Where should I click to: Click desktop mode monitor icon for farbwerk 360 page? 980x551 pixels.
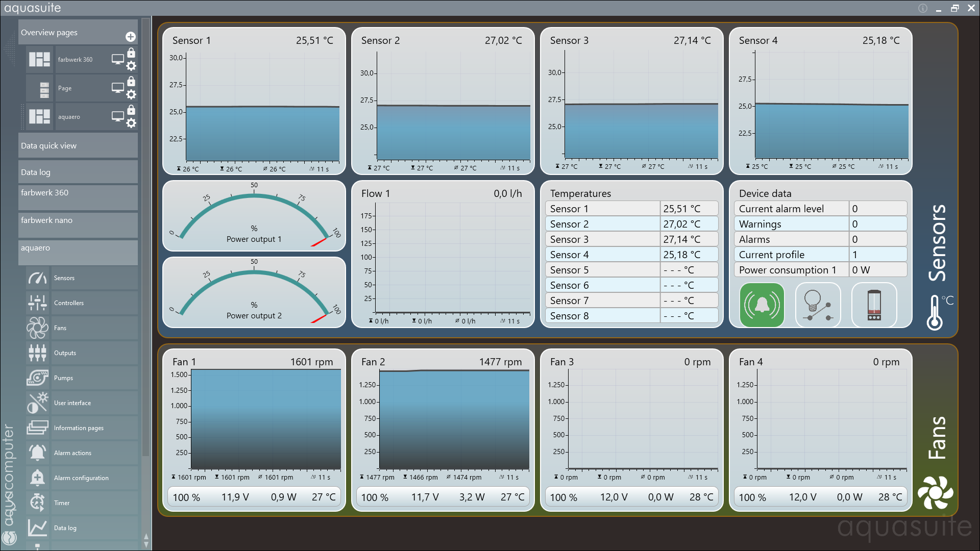[118, 60]
